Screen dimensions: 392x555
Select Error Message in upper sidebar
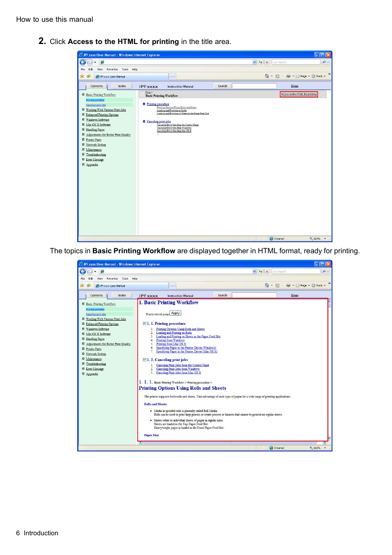click(95, 160)
